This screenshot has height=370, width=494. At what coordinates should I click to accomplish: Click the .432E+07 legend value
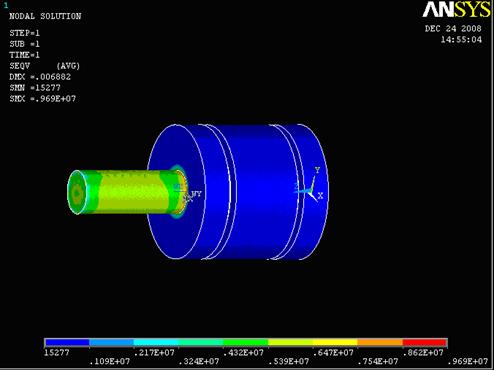(243, 353)
